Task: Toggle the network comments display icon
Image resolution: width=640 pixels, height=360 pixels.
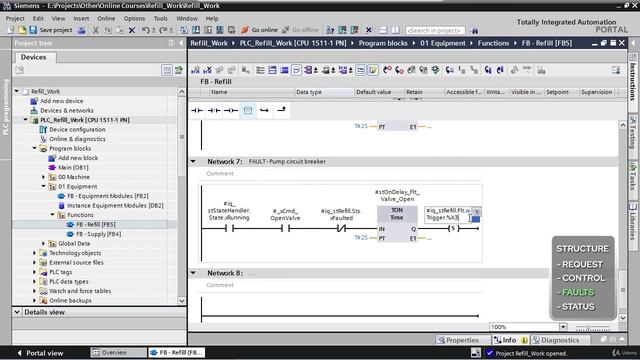Action: pyautogui.click(x=361, y=70)
